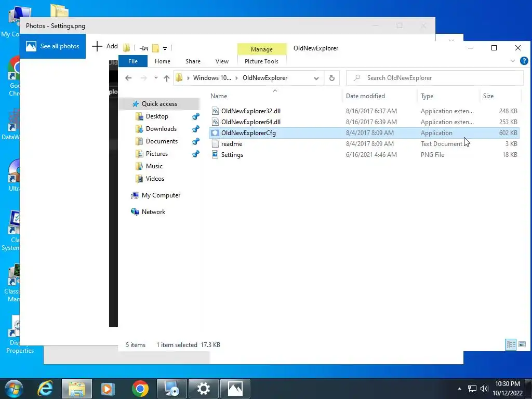Select the Settings PNG file icon
532x399 pixels.
pos(215,154)
